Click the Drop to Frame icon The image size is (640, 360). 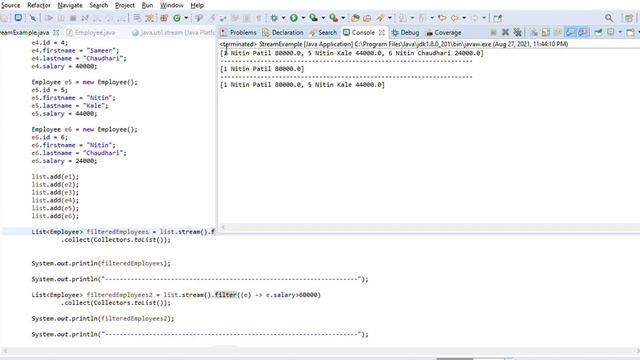(x=137, y=18)
